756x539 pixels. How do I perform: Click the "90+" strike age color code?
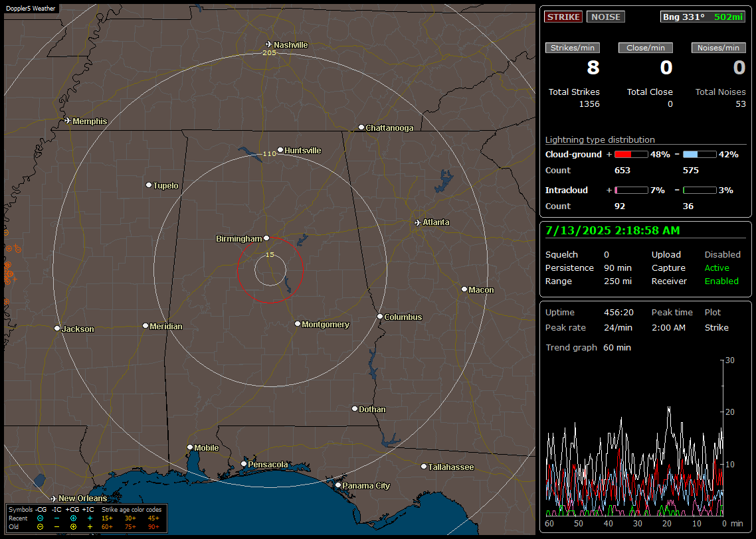pyautogui.click(x=153, y=527)
